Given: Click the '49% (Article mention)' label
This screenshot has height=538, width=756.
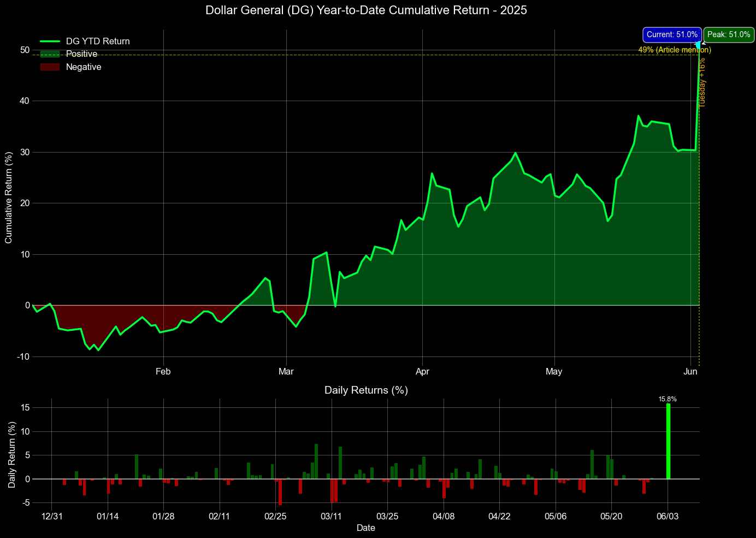Looking at the screenshot, I should [x=675, y=50].
